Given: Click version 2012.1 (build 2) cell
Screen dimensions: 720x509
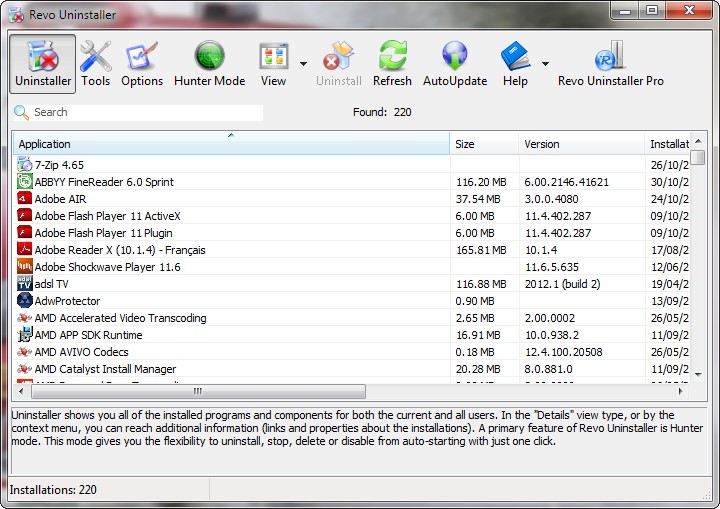Looking at the screenshot, I should pos(562,284).
